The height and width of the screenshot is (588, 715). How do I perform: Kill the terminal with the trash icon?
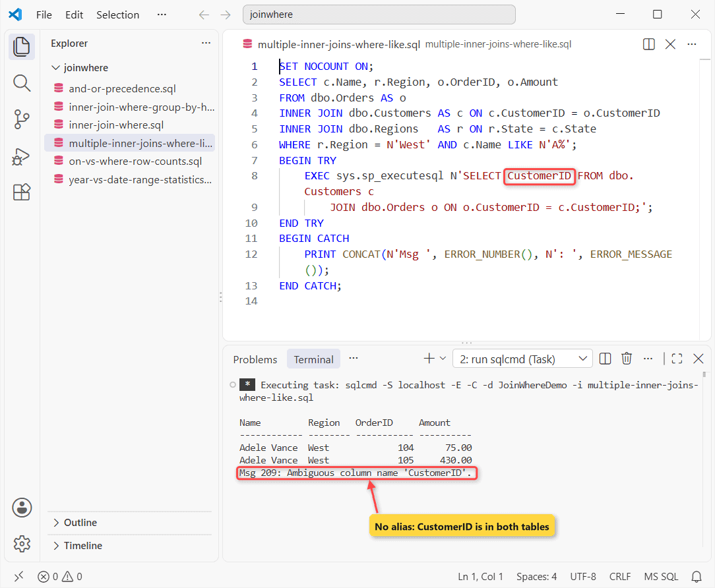627,359
